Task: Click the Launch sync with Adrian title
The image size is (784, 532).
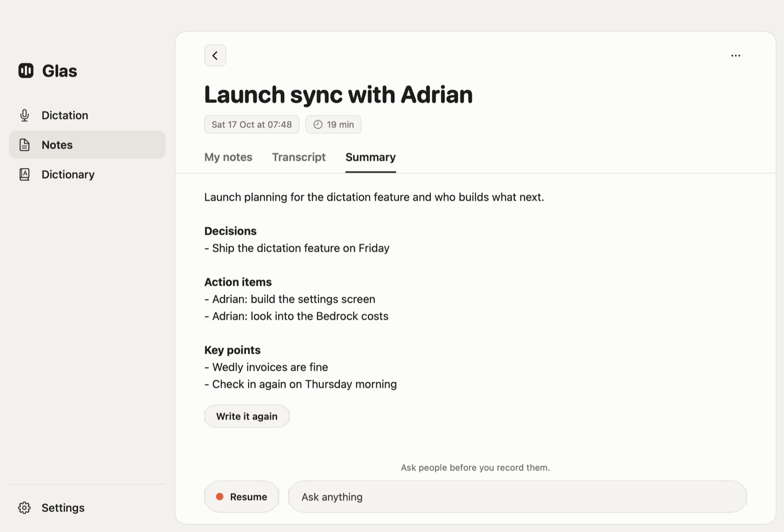Action: (x=339, y=95)
